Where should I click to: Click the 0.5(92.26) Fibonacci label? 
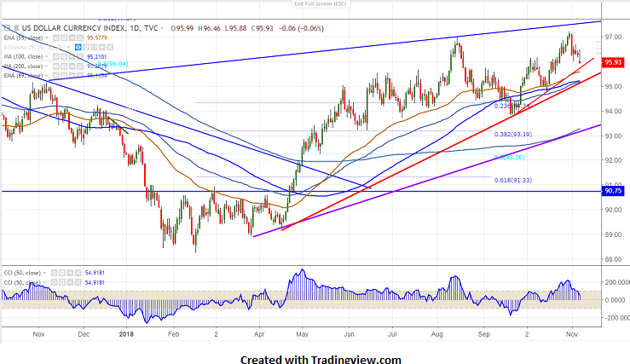(509, 157)
